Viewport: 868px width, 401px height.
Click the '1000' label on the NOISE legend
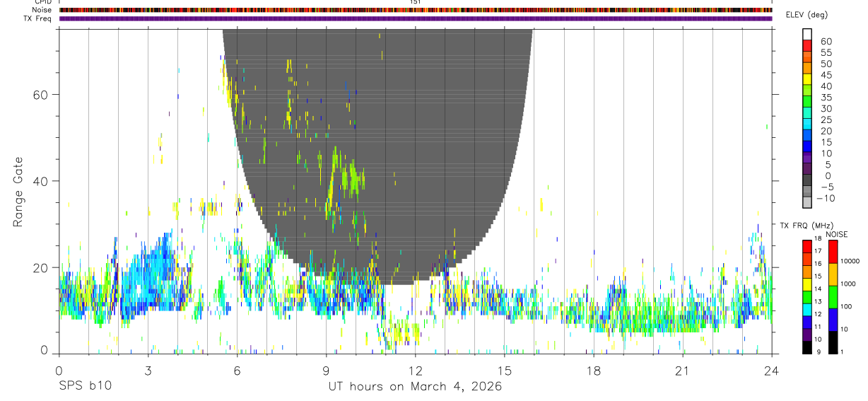[x=847, y=284]
